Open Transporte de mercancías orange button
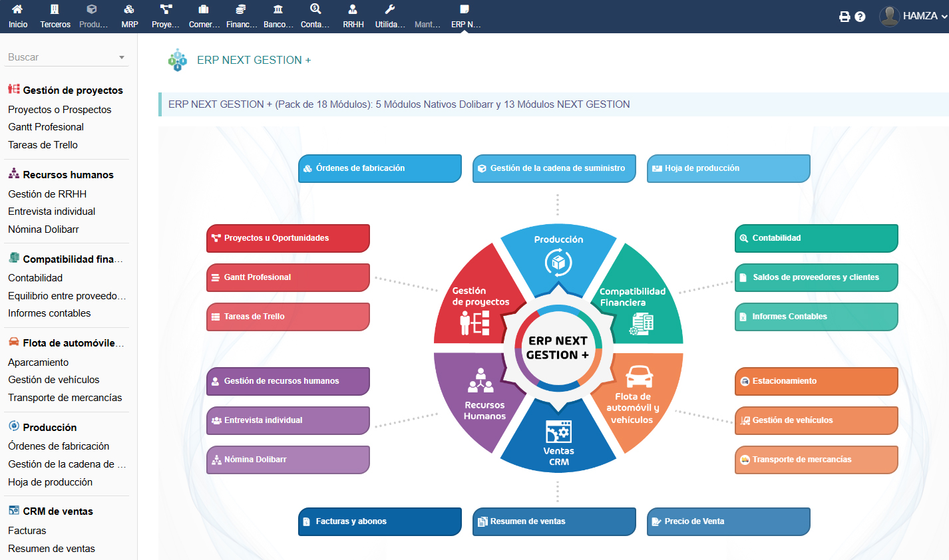949x560 pixels. [x=817, y=460]
